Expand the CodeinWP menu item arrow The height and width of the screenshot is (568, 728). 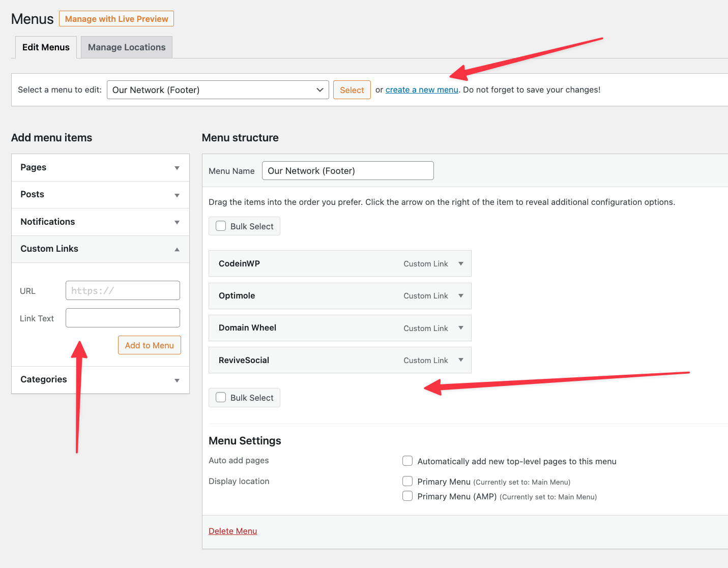460,263
